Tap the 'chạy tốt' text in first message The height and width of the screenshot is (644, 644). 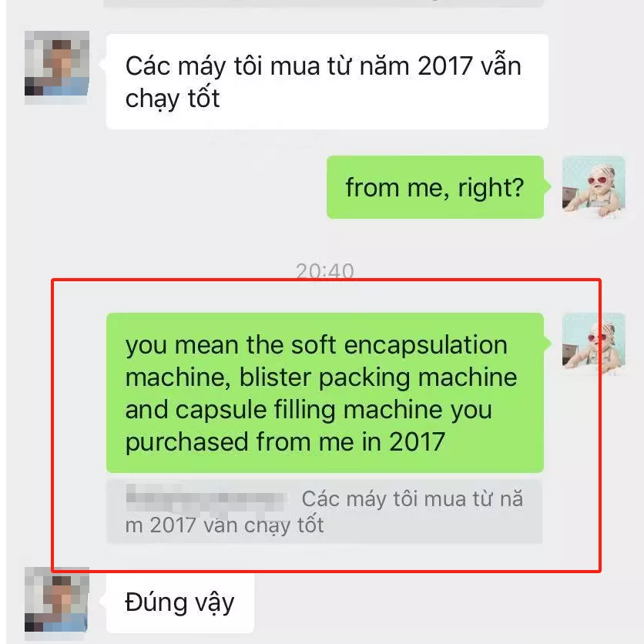[173, 99]
